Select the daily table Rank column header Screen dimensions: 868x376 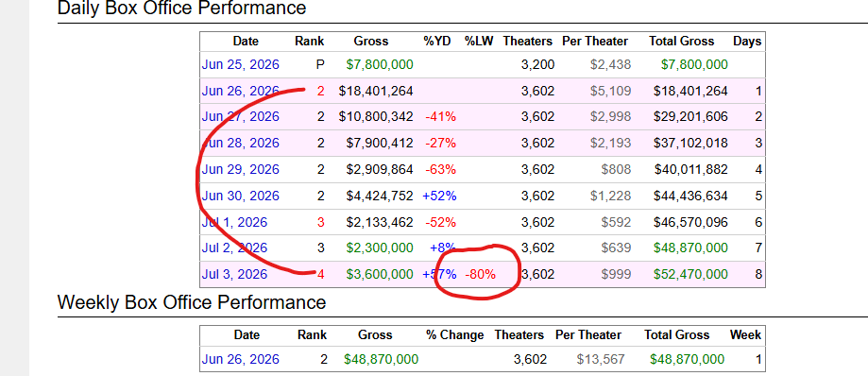tap(310, 41)
